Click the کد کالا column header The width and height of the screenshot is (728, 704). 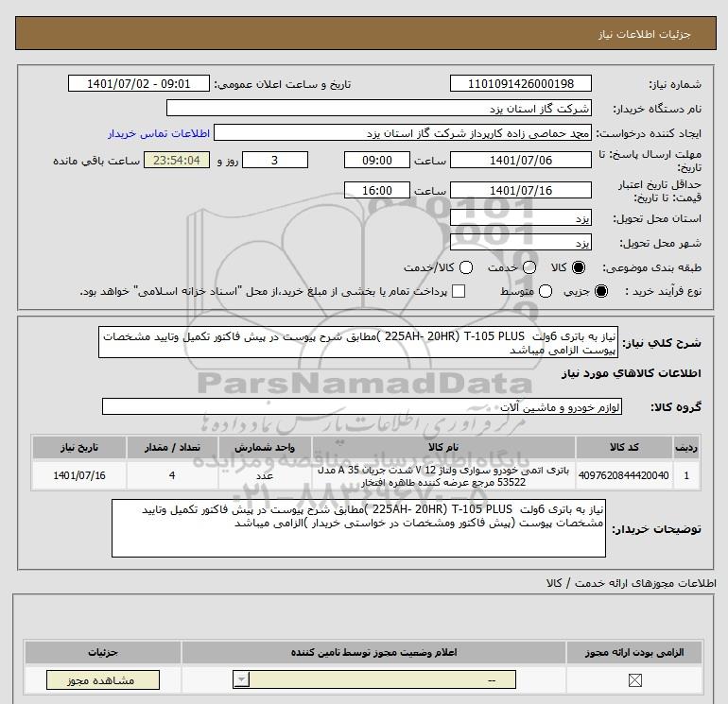[624, 447]
